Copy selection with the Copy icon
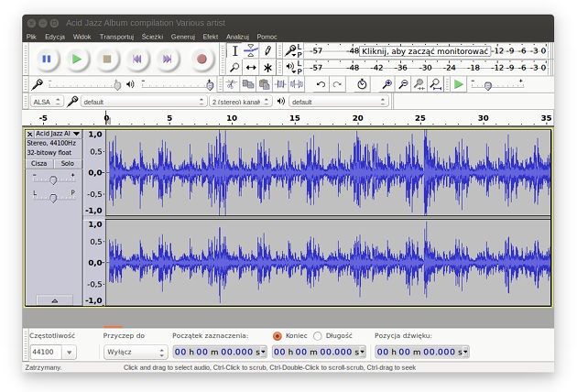 click(247, 84)
